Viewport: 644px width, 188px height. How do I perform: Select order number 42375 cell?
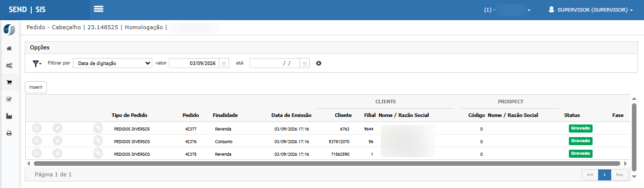(x=191, y=154)
